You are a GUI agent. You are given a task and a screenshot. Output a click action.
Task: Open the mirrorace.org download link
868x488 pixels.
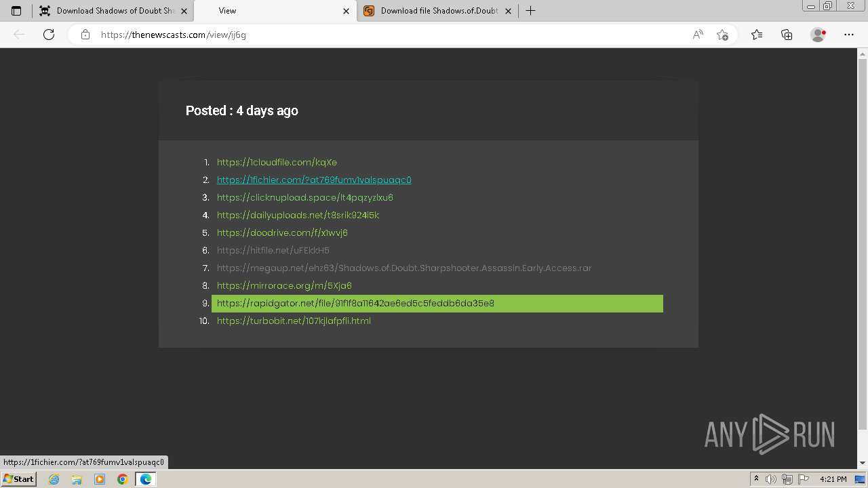click(x=284, y=285)
